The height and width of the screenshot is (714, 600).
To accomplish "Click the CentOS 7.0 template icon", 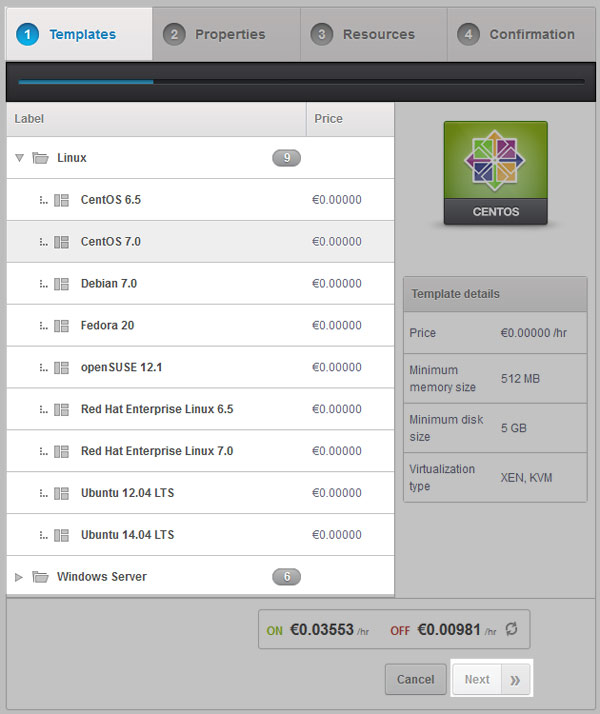I will tap(61, 242).
